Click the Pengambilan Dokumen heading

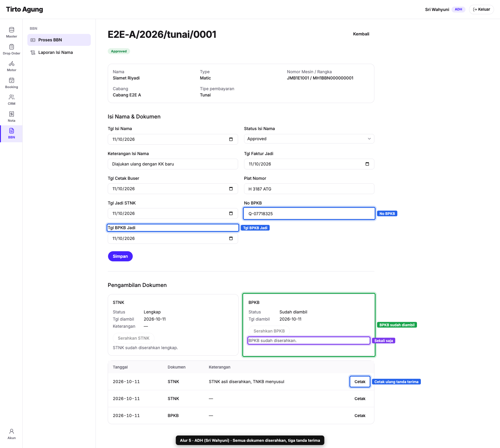[137, 285]
